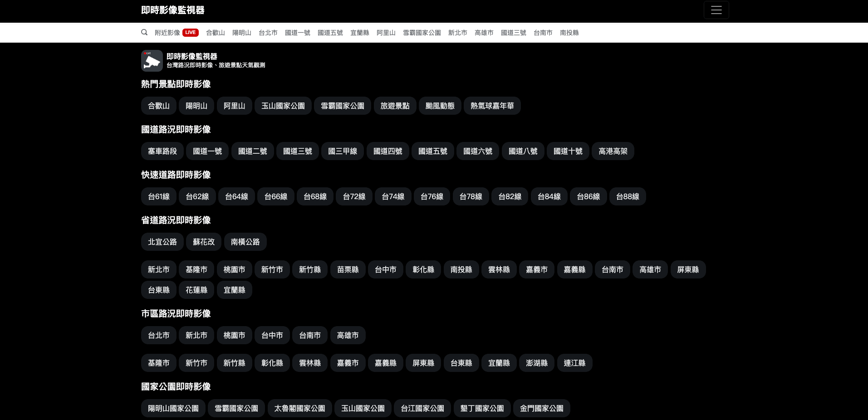Select 花蓮縣 under provincial highways

click(196, 290)
